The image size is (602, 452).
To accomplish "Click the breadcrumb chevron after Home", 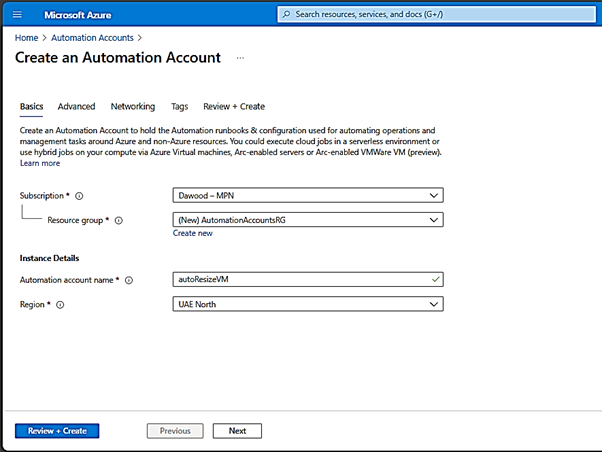I will 45,38.
